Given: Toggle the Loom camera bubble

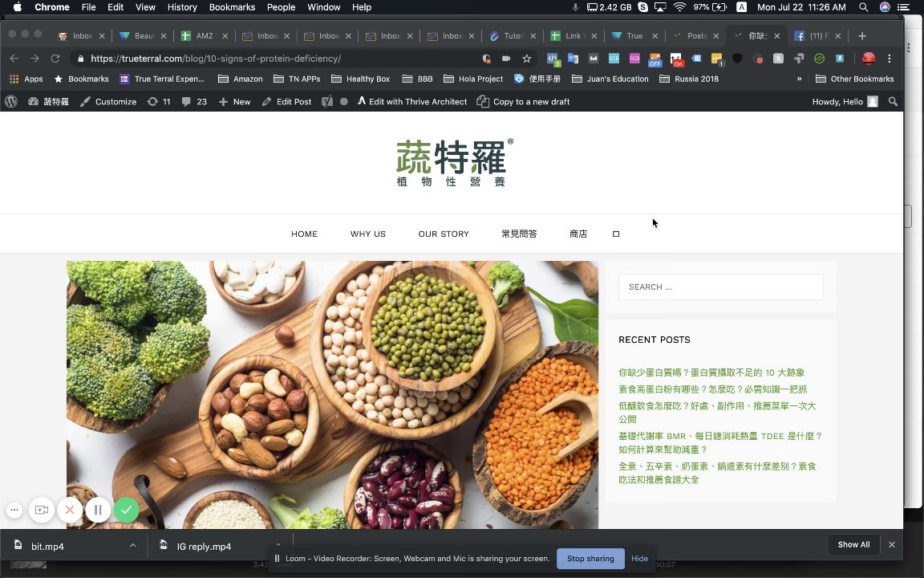Looking at the screenshot, I should coord(41,510).
